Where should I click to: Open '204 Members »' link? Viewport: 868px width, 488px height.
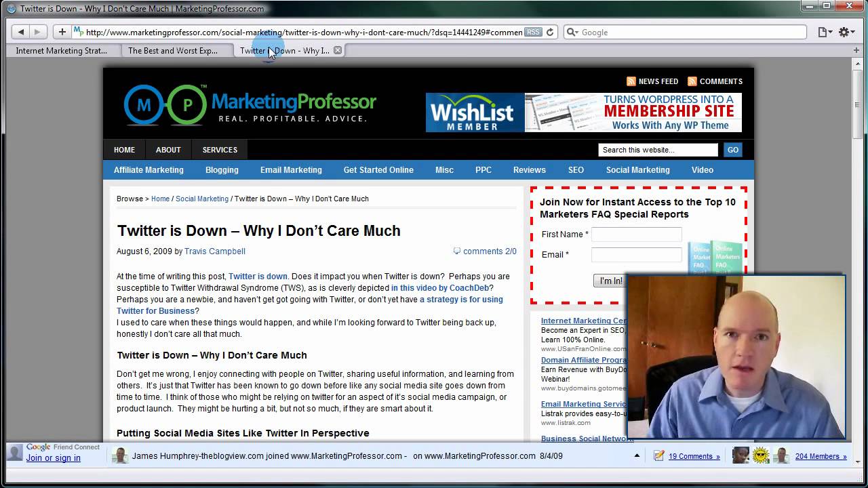pyautogui.click(x=821, y=456)
